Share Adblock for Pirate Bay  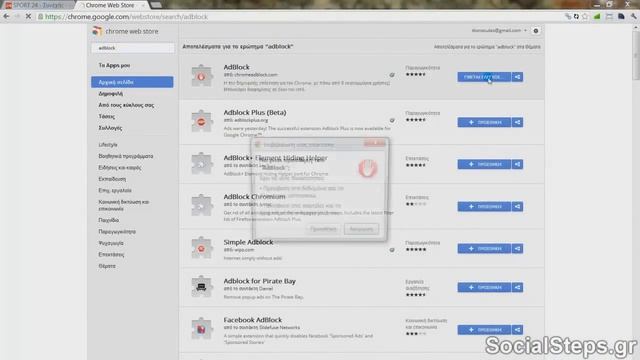pyautogui.click(x=517, y=287)
